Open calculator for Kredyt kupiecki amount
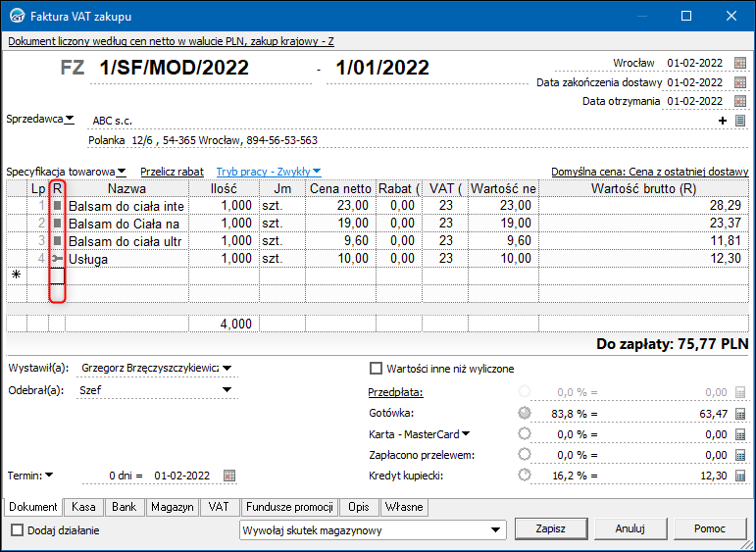The image size is (756, 552). (740, 476)
